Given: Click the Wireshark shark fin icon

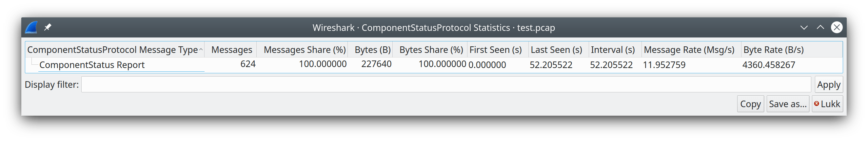Looking at the screenshot, I should tap(31, 27).
